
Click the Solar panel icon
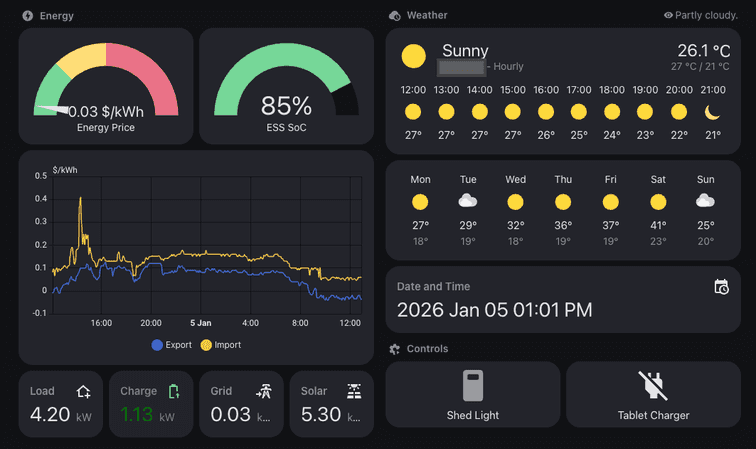354,391
